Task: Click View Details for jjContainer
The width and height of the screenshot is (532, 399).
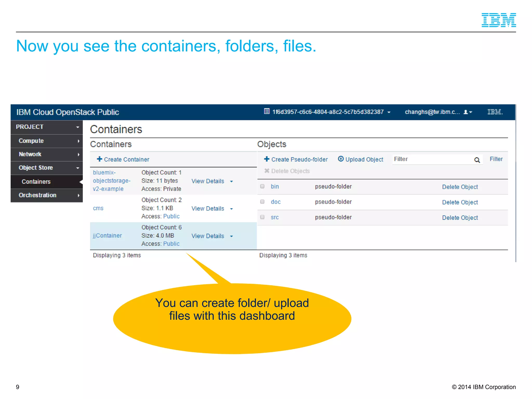Action: (208, 236)
